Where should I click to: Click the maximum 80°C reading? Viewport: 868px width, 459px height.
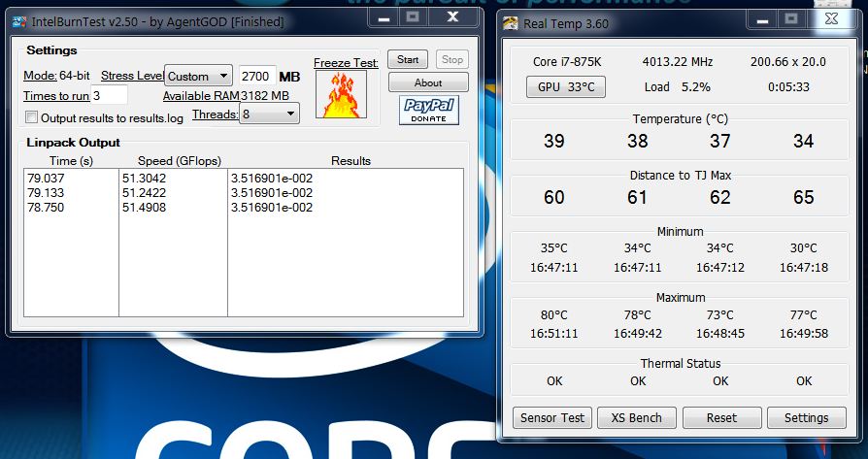554,315
